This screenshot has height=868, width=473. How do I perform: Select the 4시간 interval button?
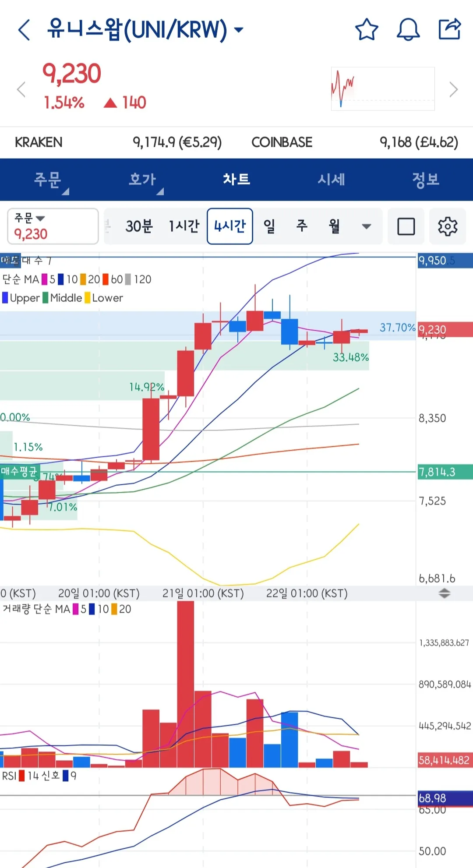pos(230,226)
